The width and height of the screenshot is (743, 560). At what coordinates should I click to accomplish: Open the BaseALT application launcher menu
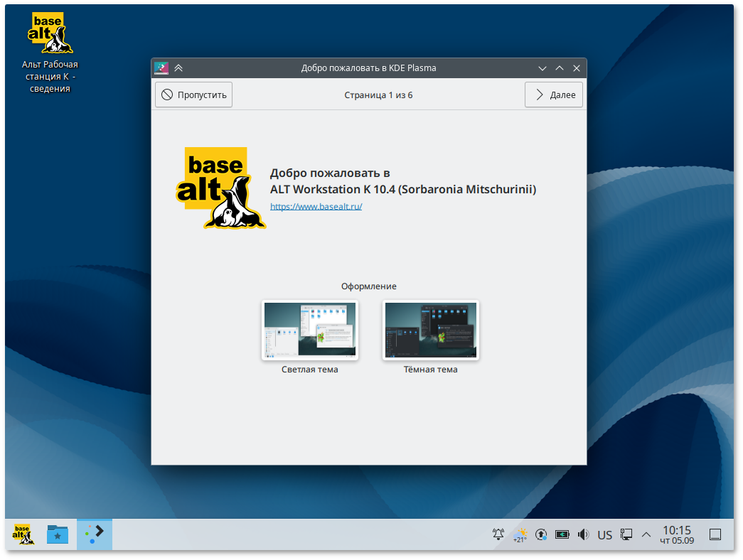pos(23,534)
